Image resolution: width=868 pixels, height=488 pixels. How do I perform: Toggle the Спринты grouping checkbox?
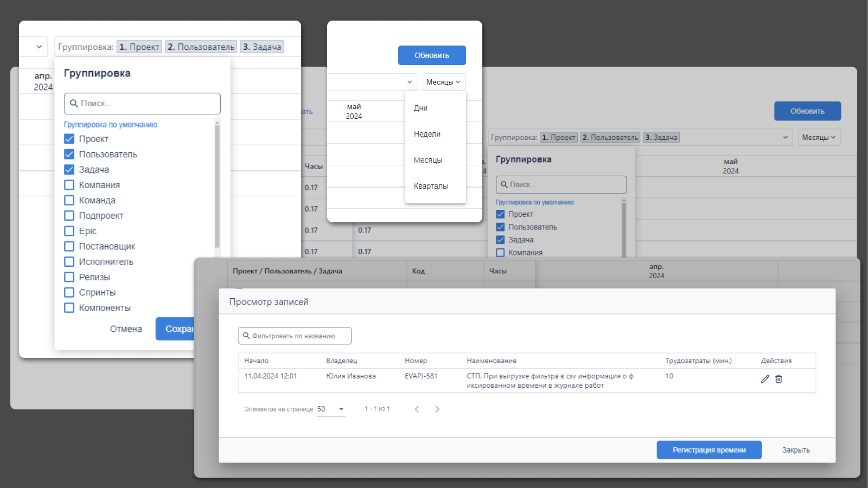coord(69,292)
